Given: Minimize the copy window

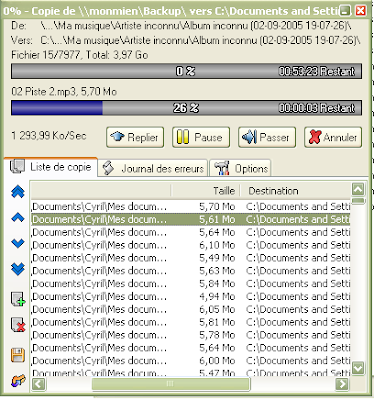Looking at the screenshot, I should (x=346, y=11).
